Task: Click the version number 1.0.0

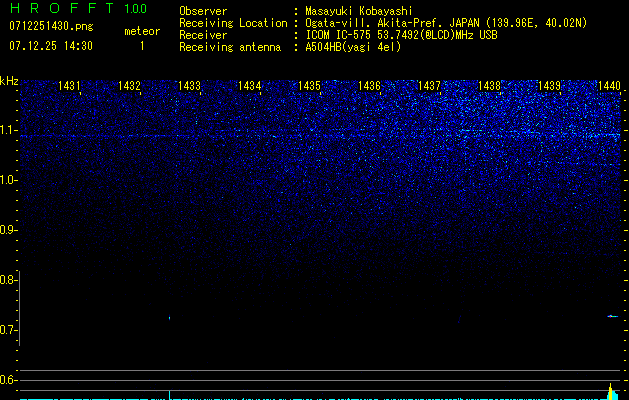Action: tap(135, 9)
